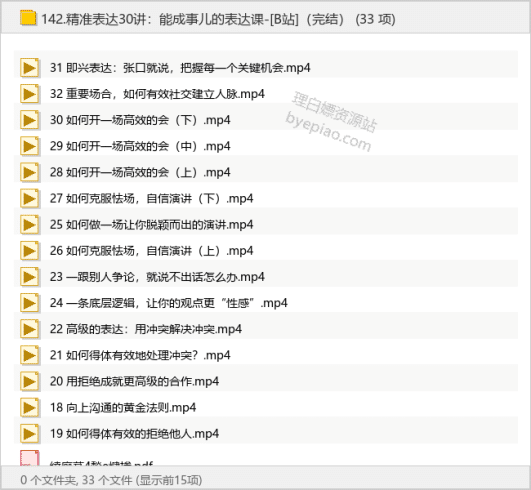This screenshot has height=490, width=531.
Task: Click the video icon for "28 如何开一场高效的会（上）"
Action: tap(29, 172)
